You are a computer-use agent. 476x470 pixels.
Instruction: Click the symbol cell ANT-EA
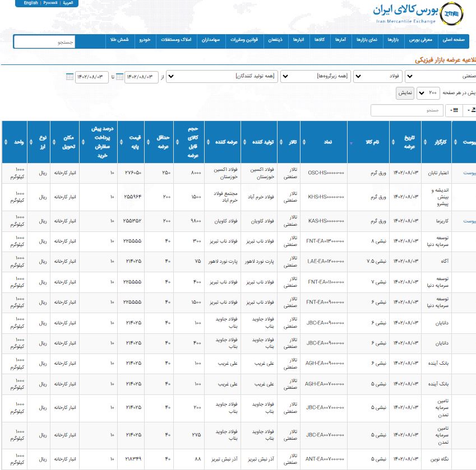tap(325, 459)
